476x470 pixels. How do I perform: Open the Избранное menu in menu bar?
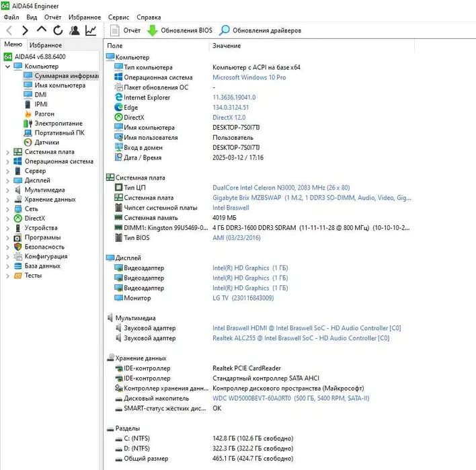click(85, 17)
